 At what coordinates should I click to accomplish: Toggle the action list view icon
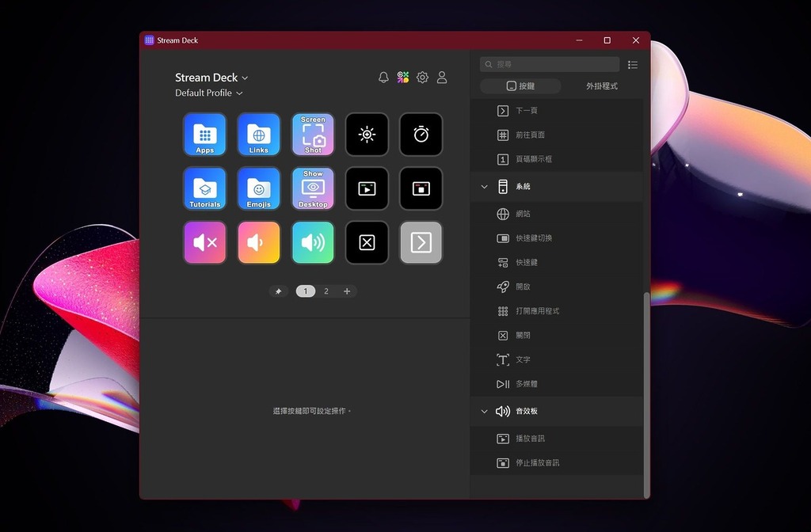click(x=633, y=65)
